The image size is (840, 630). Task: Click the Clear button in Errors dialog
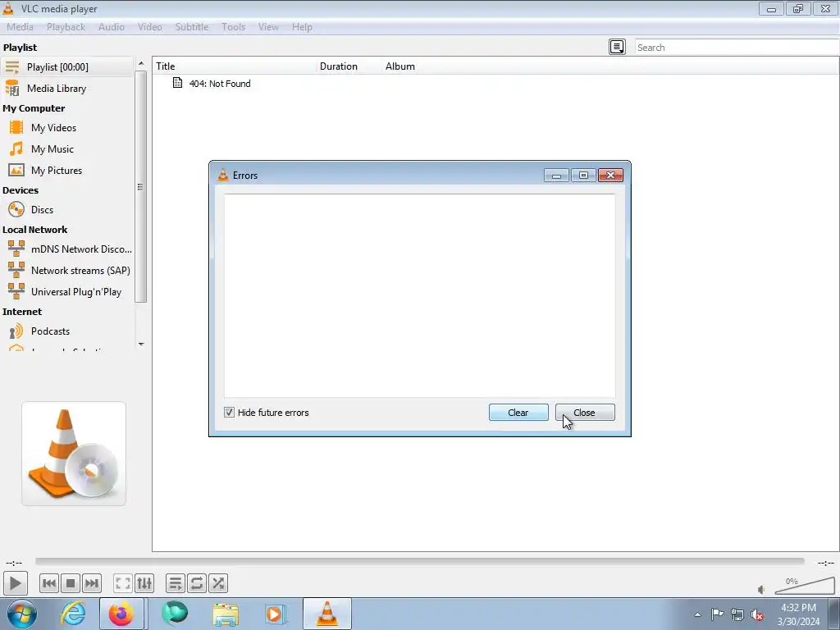click(518, 413)
